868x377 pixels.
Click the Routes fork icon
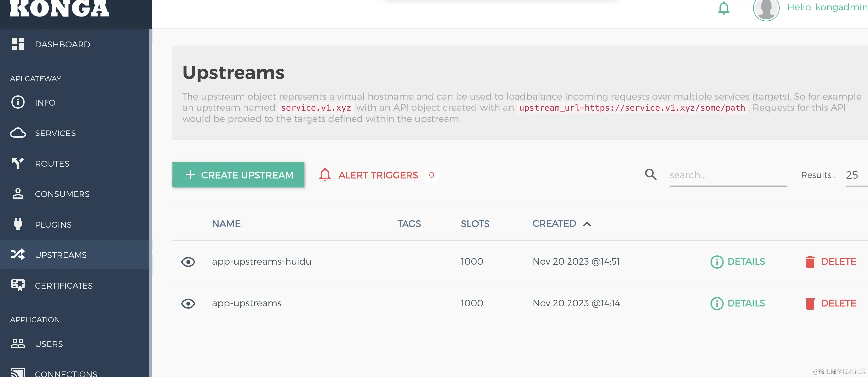(x=18, y=163)
